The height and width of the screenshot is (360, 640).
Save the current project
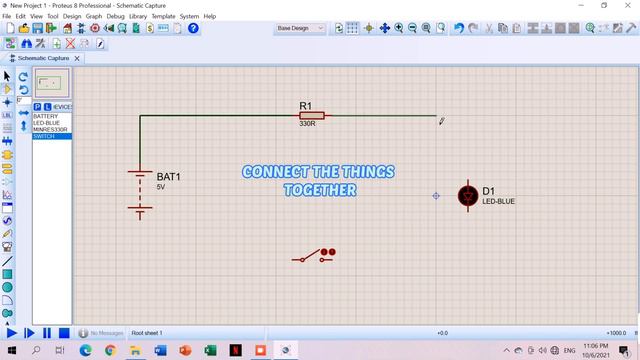pos(38,28)
